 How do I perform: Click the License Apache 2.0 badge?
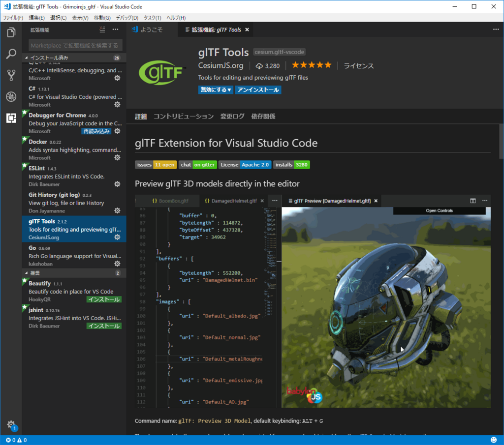tap(245, 165)
